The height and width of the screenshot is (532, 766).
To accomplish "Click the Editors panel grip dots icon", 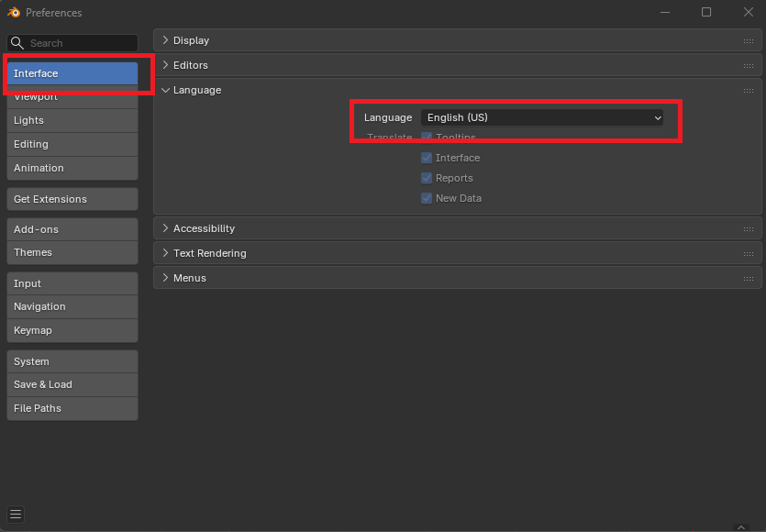I will (x=749, y=66).
